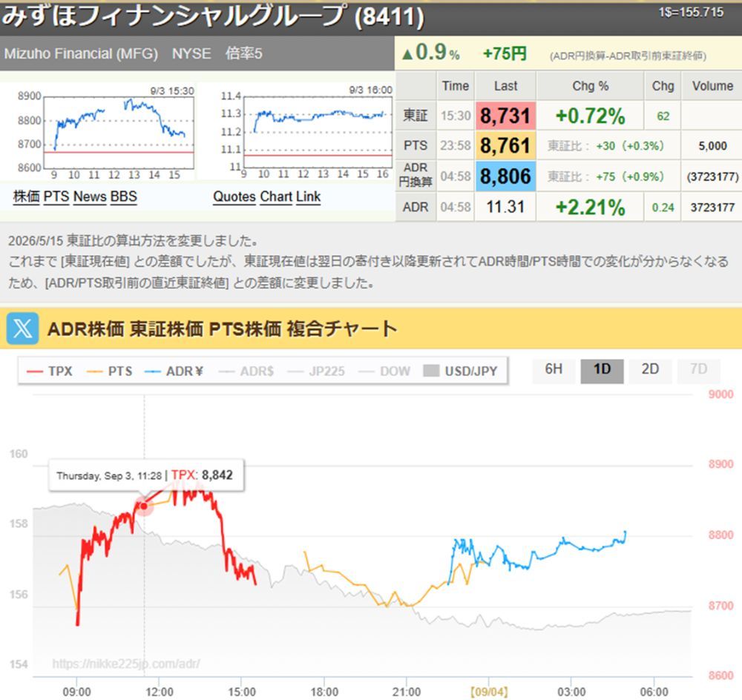Screen dimensions: 742x700
Task: Toggle the TPX series in chart legend
Action: coord(50,372)
